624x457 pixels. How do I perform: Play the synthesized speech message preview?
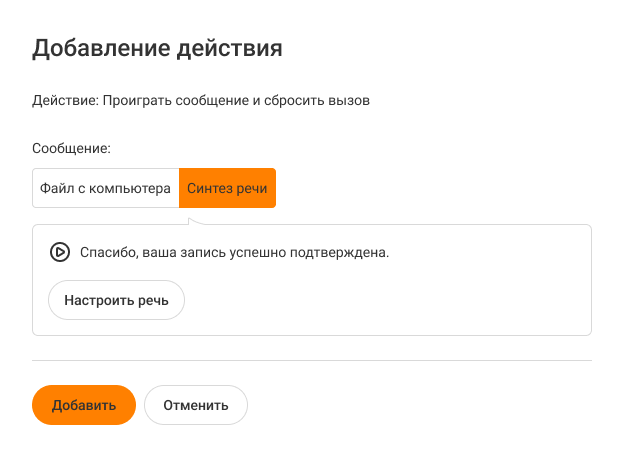[59, 252]
